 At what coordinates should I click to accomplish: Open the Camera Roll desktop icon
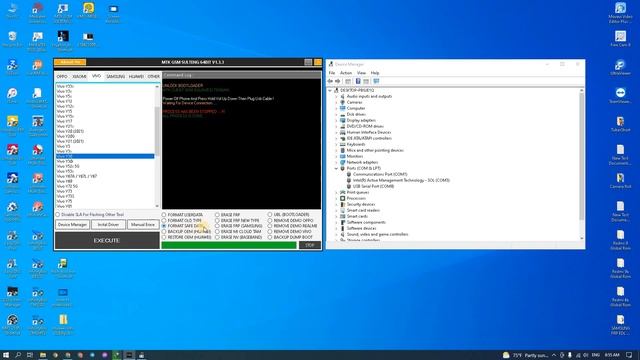[620, 181]
